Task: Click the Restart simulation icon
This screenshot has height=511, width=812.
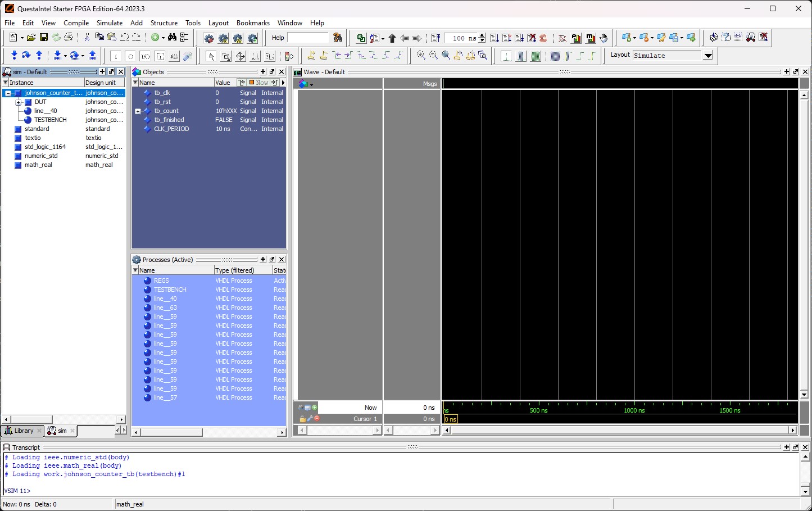Action: [x=436, y=38]
